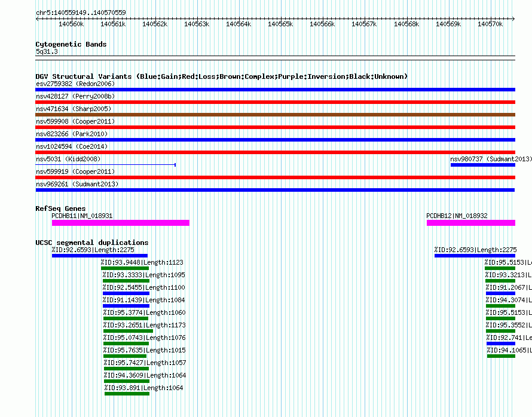Viewport: 532px width, 417px height.
Task: Click the %ID:94.3609|Length:1064 duplication
Action: pos(127,381)
